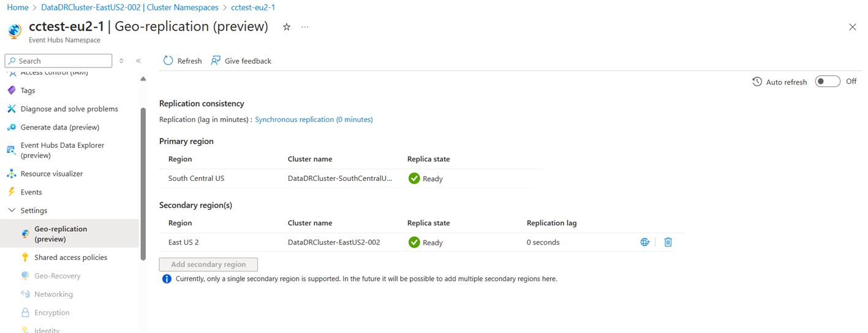Click the Events lightning bolt icon
This screenshot has width=868, height=333.
(x=11, y=192)
